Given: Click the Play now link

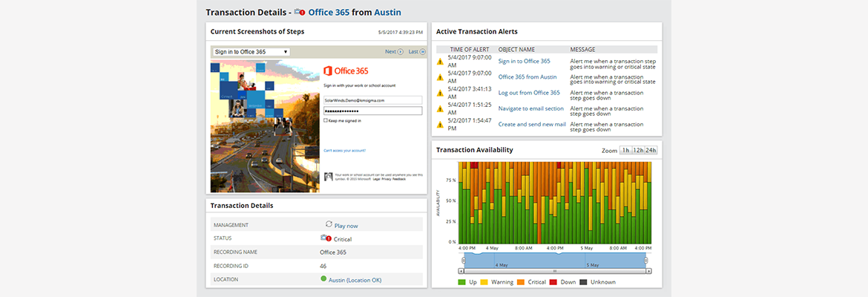Looking at the screenshot, I should (x=346, y=226).
